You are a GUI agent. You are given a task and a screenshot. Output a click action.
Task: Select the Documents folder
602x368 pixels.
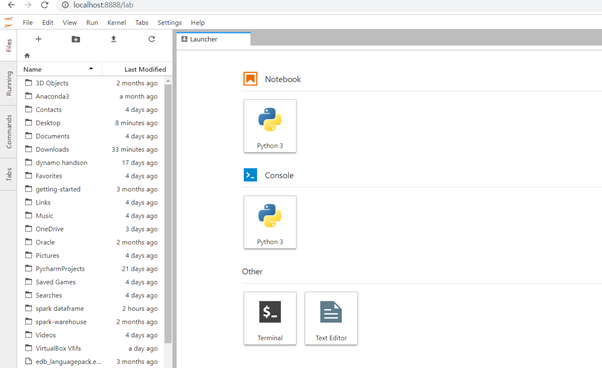(91, 136)
